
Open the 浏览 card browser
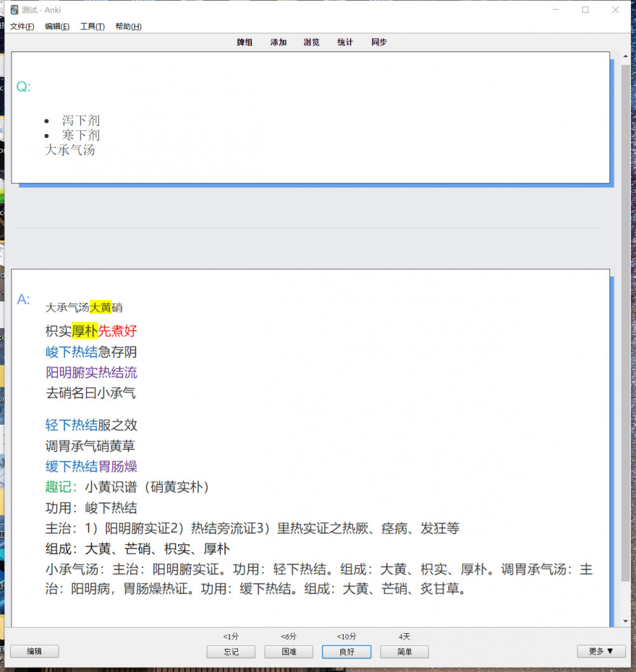click(312, 42)
